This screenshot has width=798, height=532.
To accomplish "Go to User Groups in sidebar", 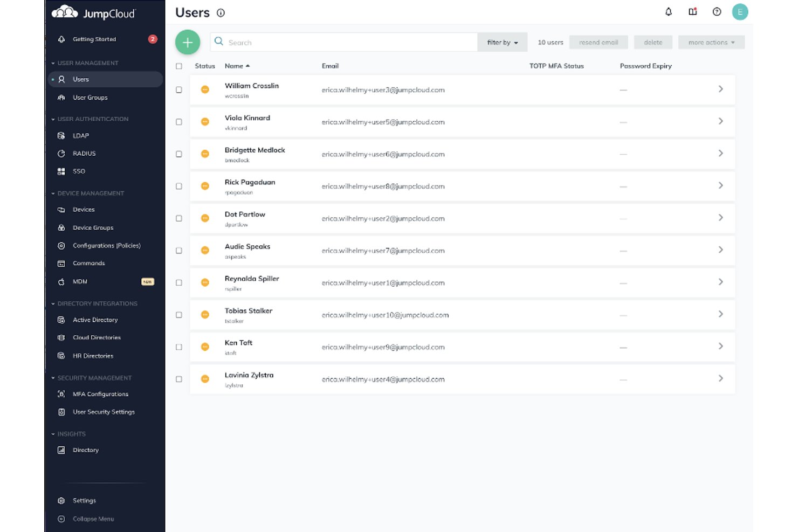I will tap(90, 98).
